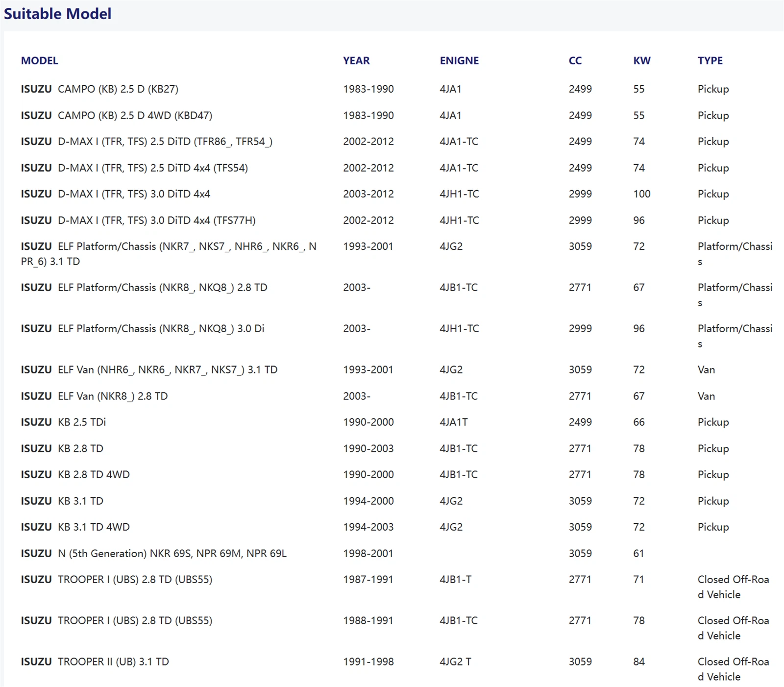The image size is (784, 687).
Task: Click the KW value '100'
Action: click(x=642, y=194)
